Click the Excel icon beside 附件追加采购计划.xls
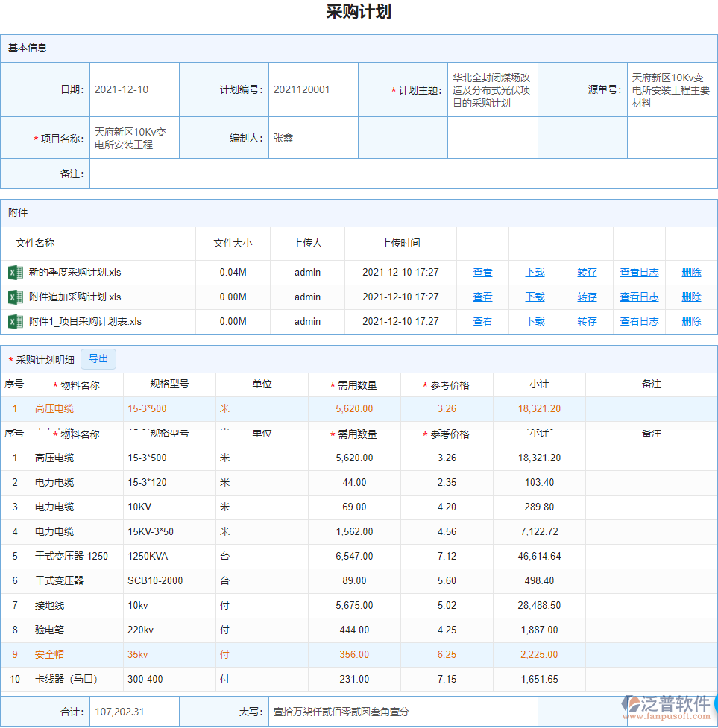Viewport: 718px width, 728px height. (15, 297)
